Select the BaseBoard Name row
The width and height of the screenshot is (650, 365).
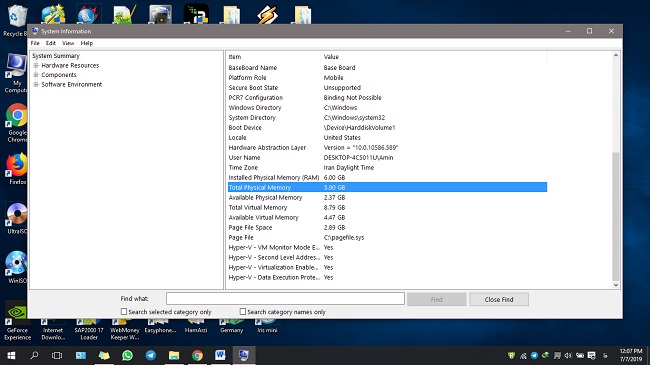[x=387, y=68]
